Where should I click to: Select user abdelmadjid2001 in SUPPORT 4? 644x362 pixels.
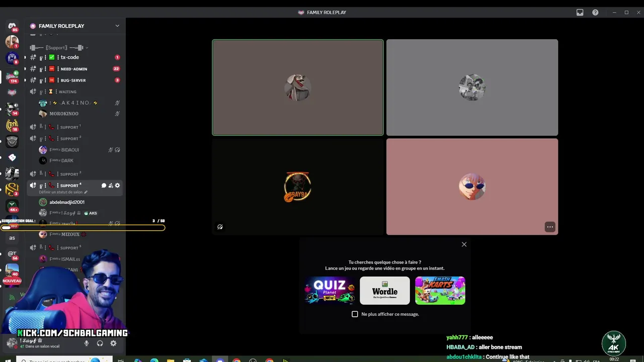coord(79,202)
